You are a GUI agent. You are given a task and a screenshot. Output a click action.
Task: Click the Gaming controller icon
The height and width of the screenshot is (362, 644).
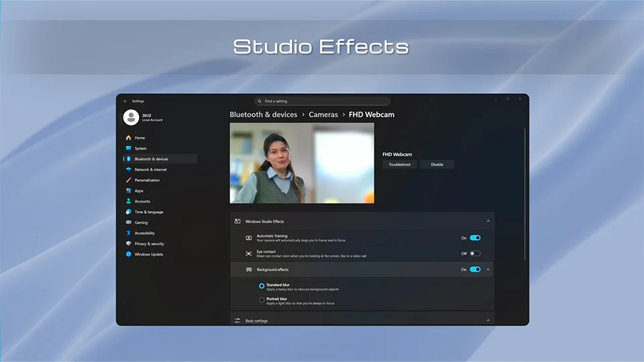pyautogui.click(x=129, y=223)
